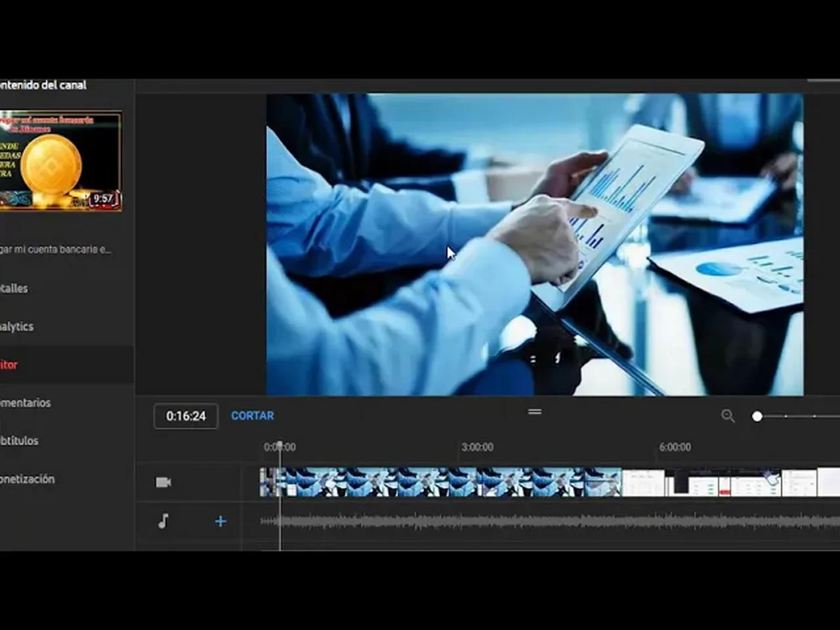
Task: Click the plus icon to add audio
Action: 220,521
